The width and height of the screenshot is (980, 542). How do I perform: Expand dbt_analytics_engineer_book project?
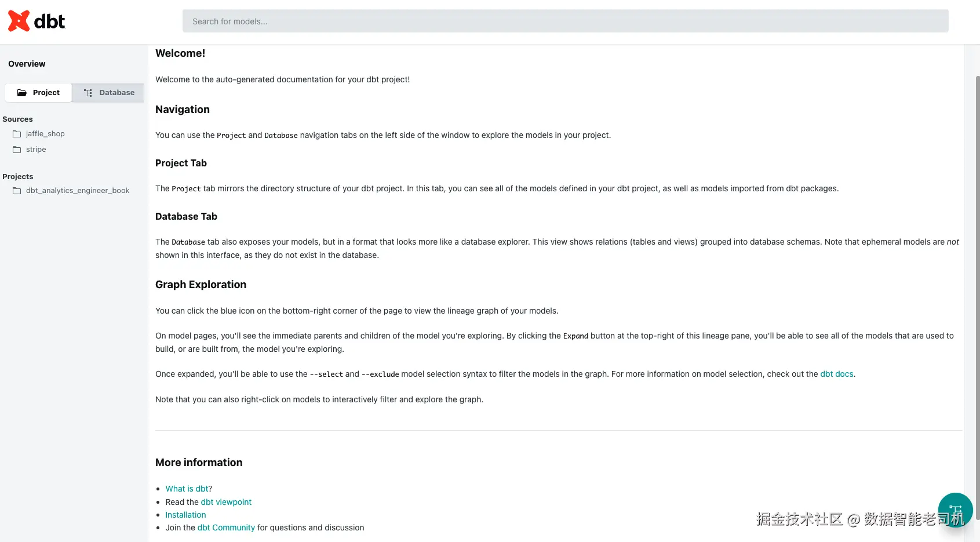[78, 191]
